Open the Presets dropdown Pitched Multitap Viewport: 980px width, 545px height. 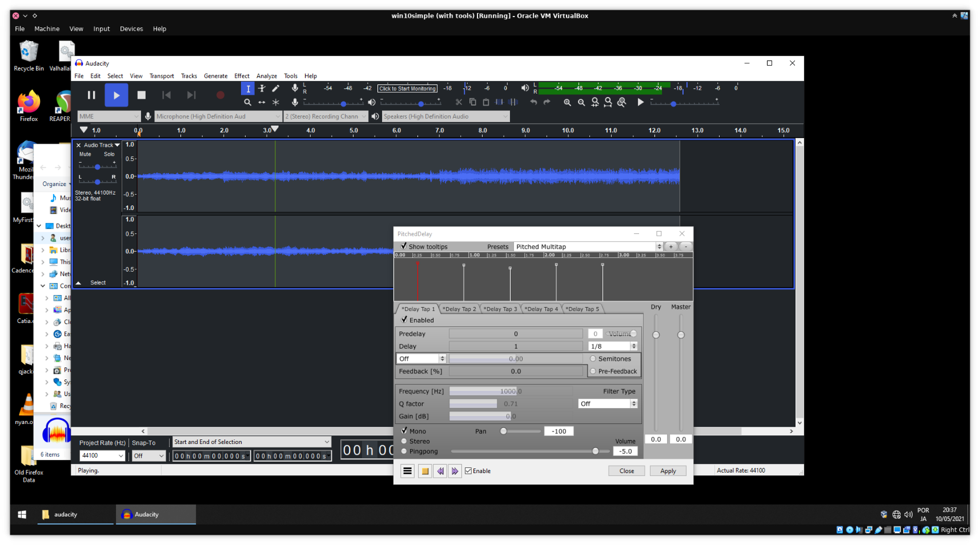[x=588, y=247]
